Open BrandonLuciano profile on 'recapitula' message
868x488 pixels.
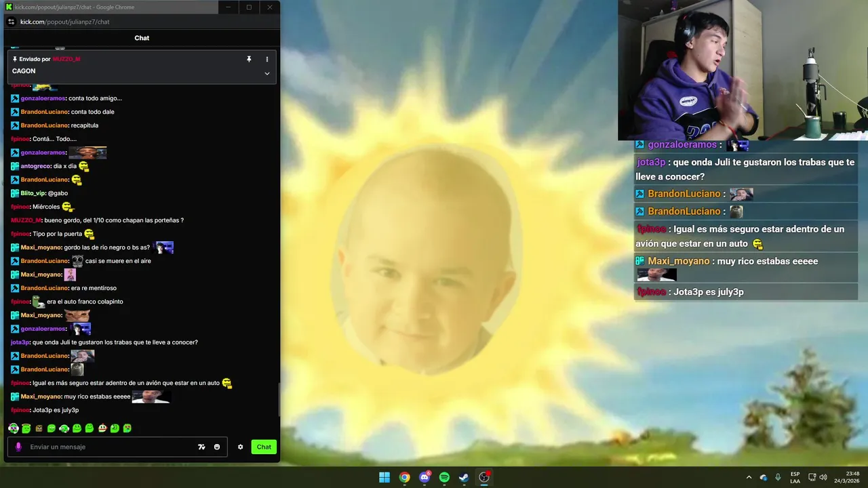click(45, 125)
